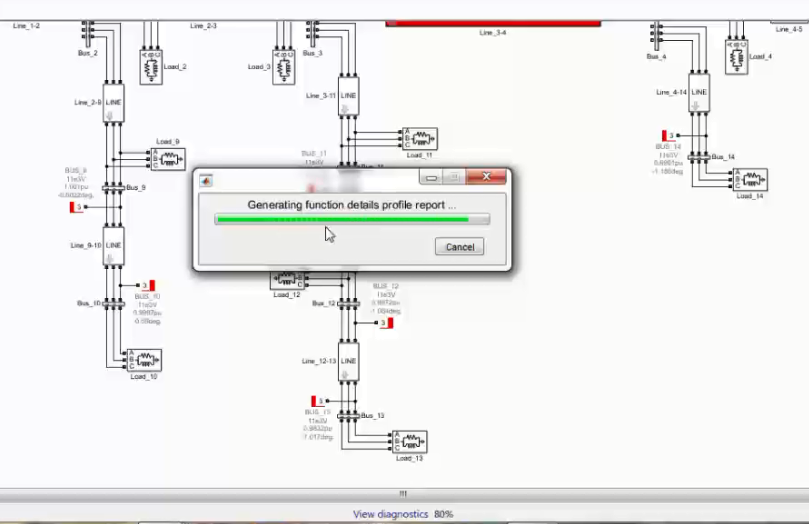
Task: Click the Bus_13 measurement bus bar
Action: [348, 415]
